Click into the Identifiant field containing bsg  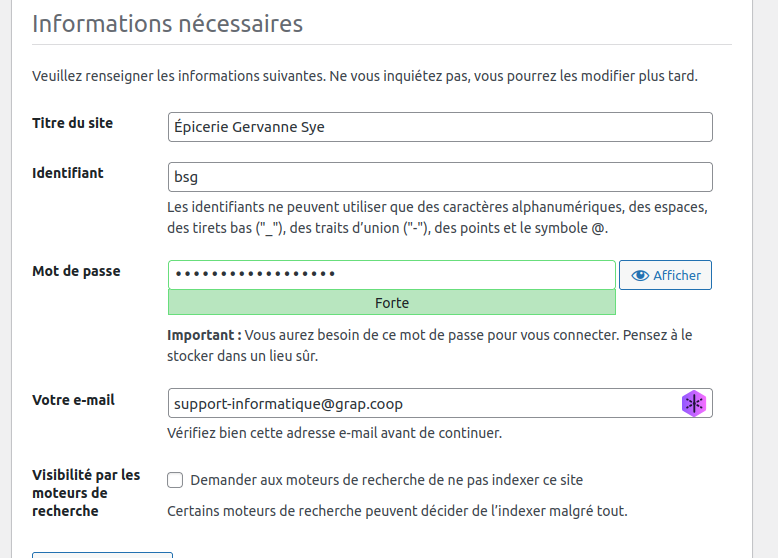tap(440, 177)
